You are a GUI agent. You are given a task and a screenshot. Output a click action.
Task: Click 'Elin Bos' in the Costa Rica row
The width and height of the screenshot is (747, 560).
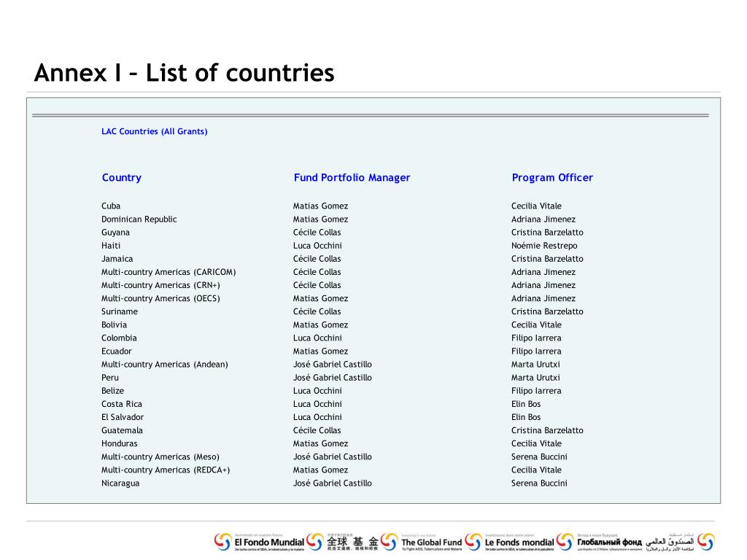coord(526,404)
